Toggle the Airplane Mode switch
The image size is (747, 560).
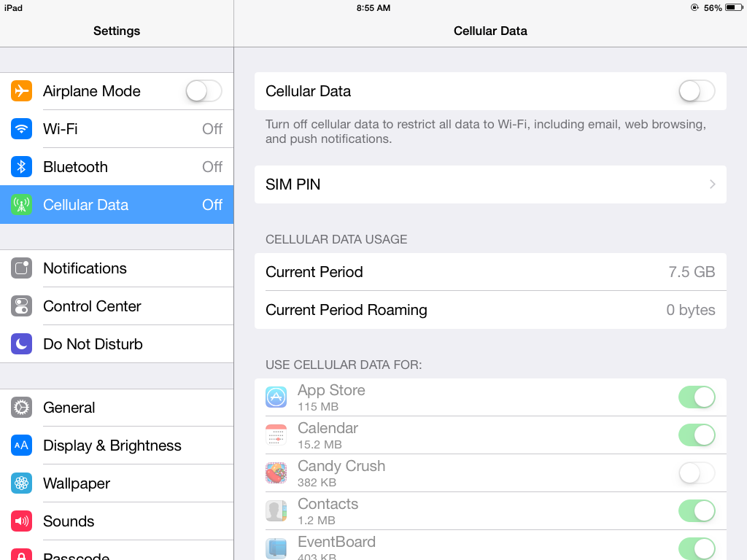(x=204, y=91)
